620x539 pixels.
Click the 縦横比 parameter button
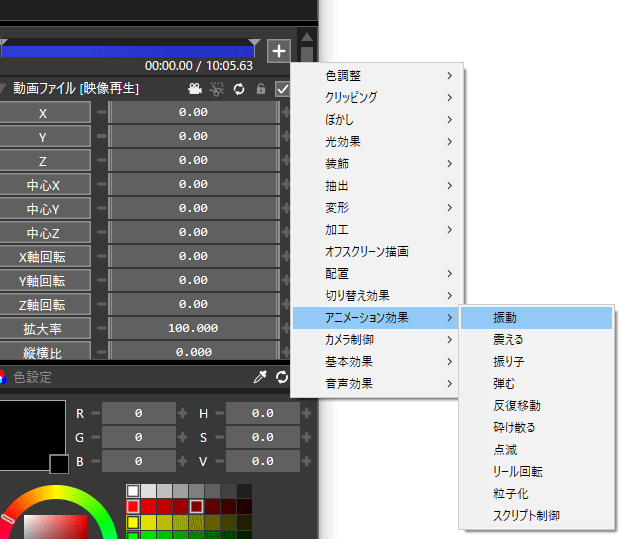[45, 351]
